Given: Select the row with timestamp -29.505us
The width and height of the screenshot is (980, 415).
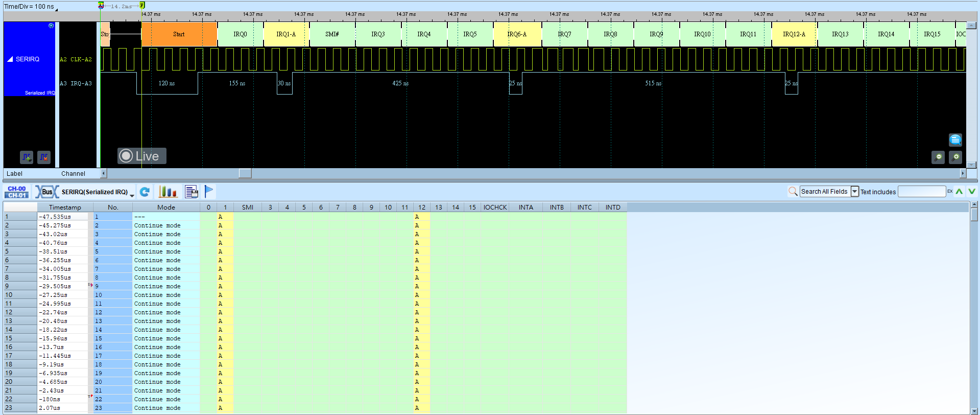Looking at the screenshot, I should (315, 286).
